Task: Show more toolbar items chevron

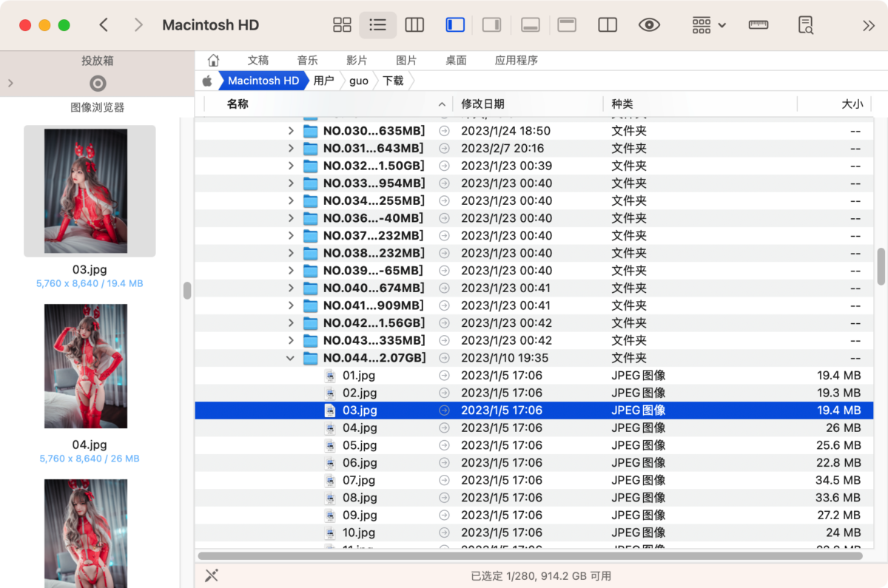Action: [869, 25]
